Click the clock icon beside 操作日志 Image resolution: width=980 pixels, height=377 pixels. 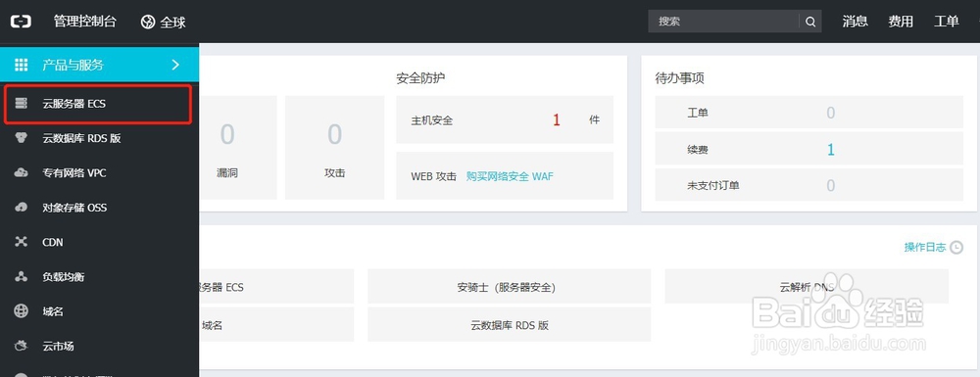point(956,247)
